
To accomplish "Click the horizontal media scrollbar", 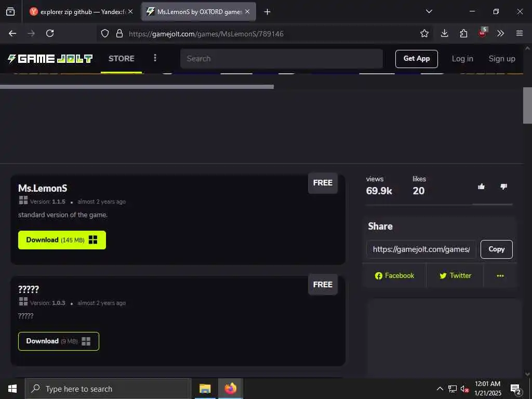I will (137, 87).
